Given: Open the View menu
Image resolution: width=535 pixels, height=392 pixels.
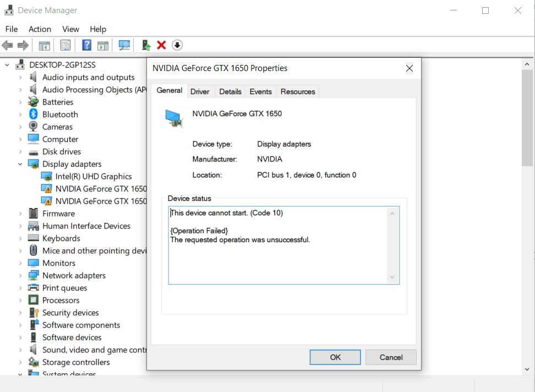Looking at the screenshot, I should click(70, 29).
